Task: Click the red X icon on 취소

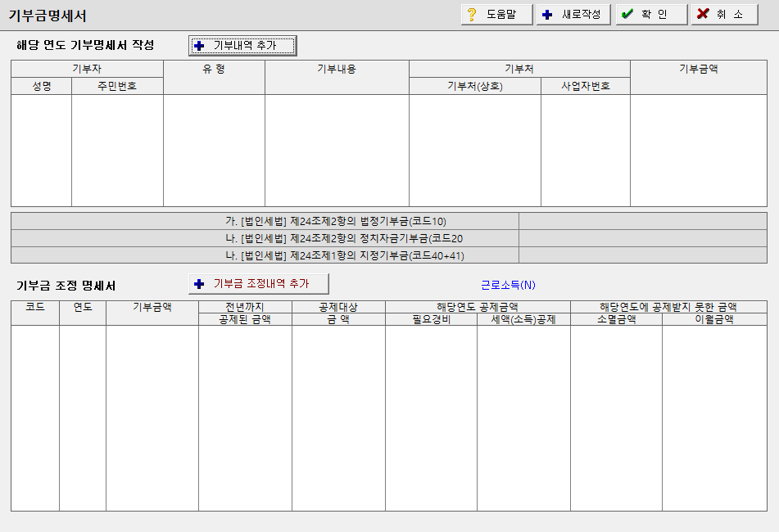Action: coord(703,14)
